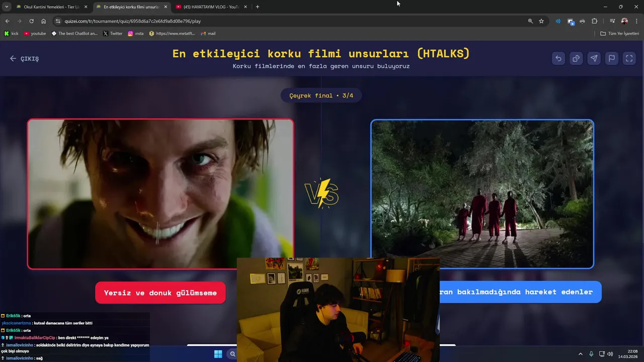
Task: Close the En etkileyici korku filmi tab
Action: 166,7
